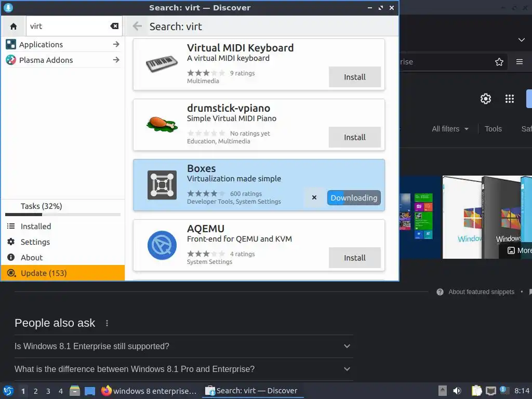532x399 pixels.
Task: Cancel the Boxes download
Action: point(314,197)
